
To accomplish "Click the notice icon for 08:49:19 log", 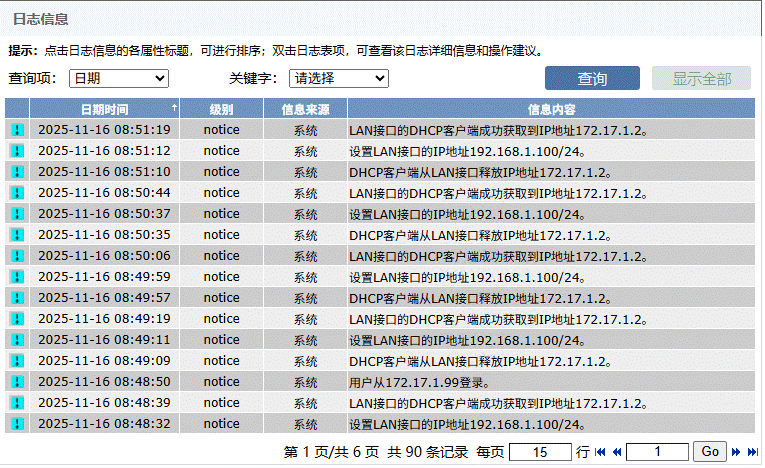I will [x=18, y=319].
